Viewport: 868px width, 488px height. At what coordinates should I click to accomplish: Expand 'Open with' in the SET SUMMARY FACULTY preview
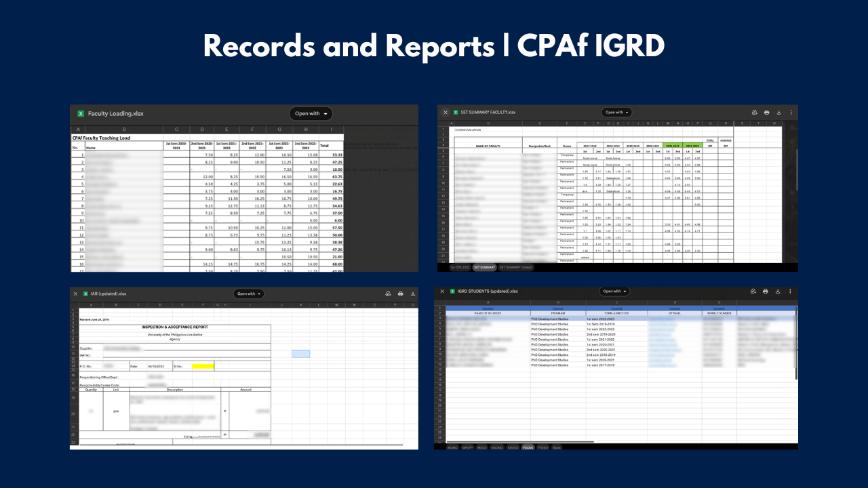[617, 113]
